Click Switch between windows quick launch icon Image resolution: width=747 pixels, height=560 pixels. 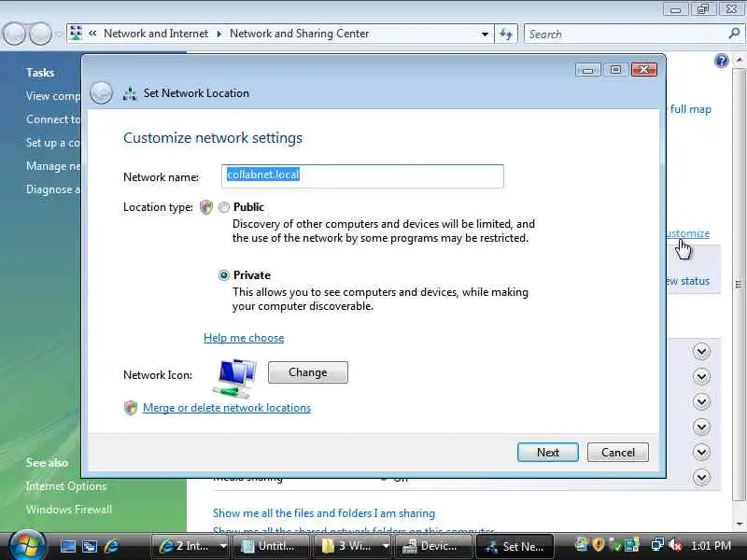click(x=90, y=546)
